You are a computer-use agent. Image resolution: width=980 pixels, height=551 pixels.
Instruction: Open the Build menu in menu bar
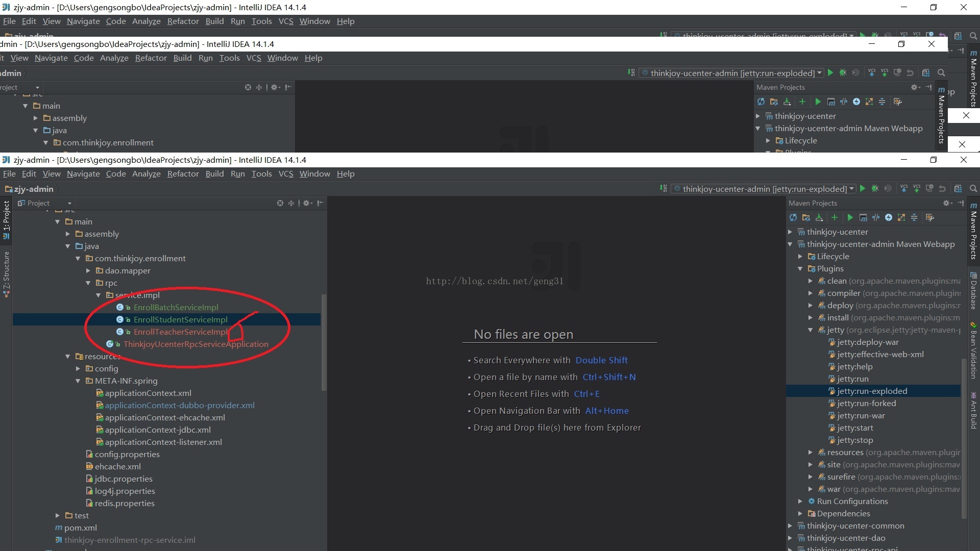(x=215, y=173)
